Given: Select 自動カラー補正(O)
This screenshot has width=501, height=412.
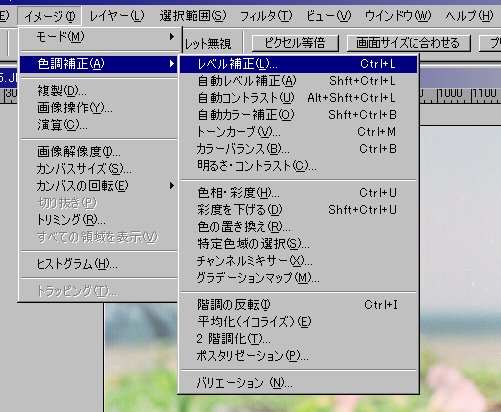Looking at the screenshot, I should (x=298, y=115).
